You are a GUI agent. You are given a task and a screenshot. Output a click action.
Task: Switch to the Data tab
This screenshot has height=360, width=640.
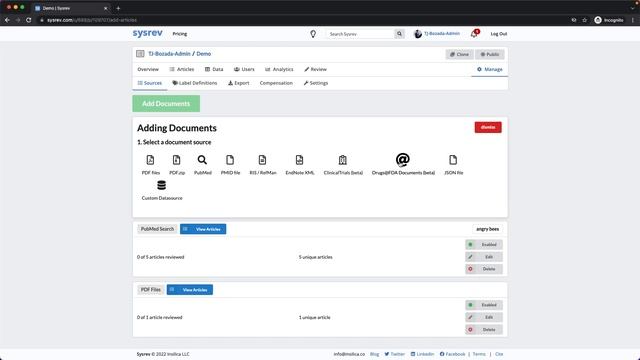[x=214, y=69]
